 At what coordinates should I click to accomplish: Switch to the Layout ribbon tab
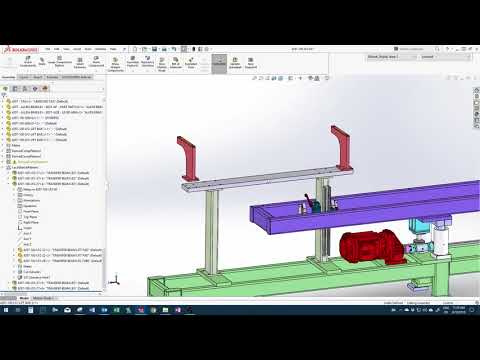point(24,77)
